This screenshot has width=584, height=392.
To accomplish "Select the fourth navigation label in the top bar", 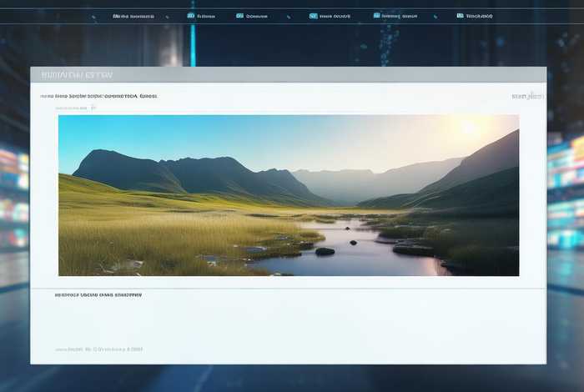I will 335,17.
